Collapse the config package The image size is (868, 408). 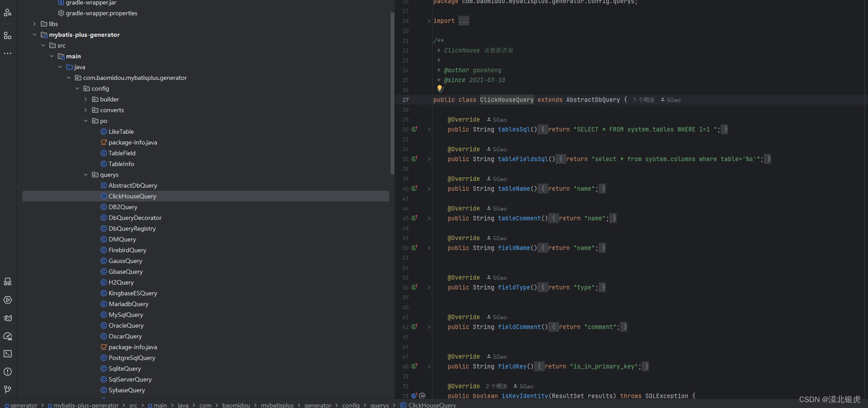click(77, 88)
